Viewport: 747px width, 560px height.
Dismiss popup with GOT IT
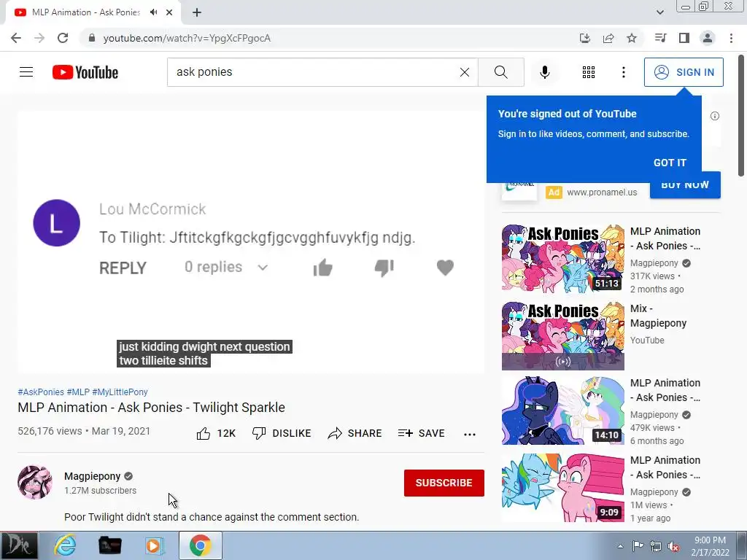(x=670, y=163)
